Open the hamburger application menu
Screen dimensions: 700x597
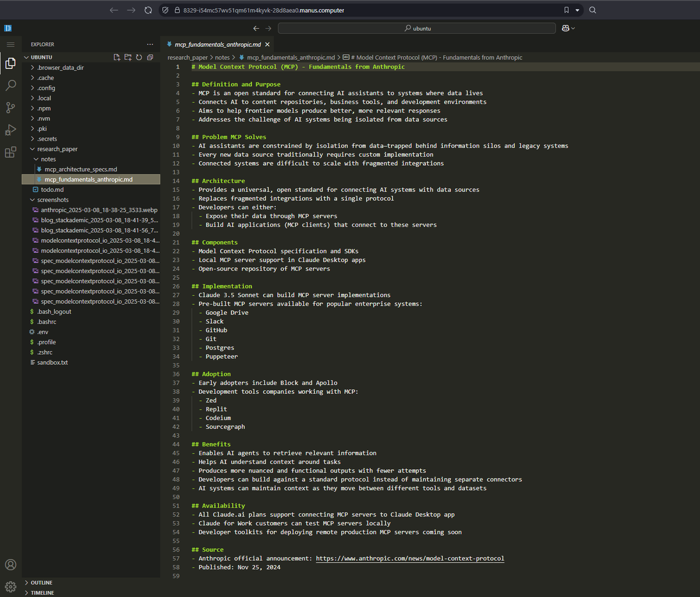10,44
